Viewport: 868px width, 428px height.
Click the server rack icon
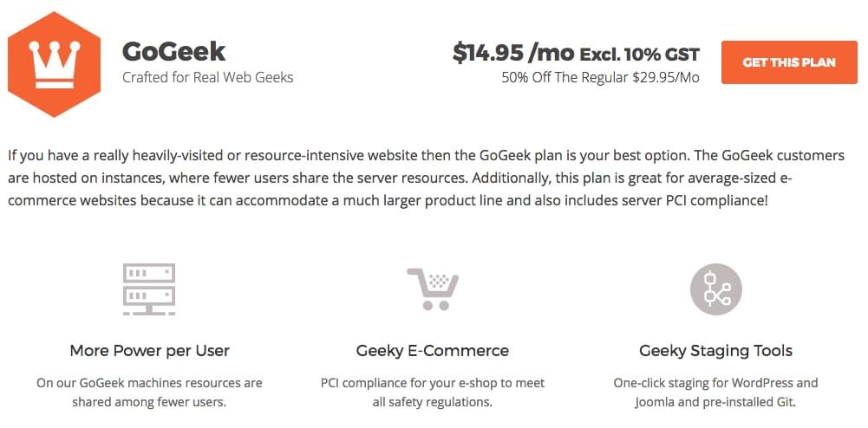(149, 289)
